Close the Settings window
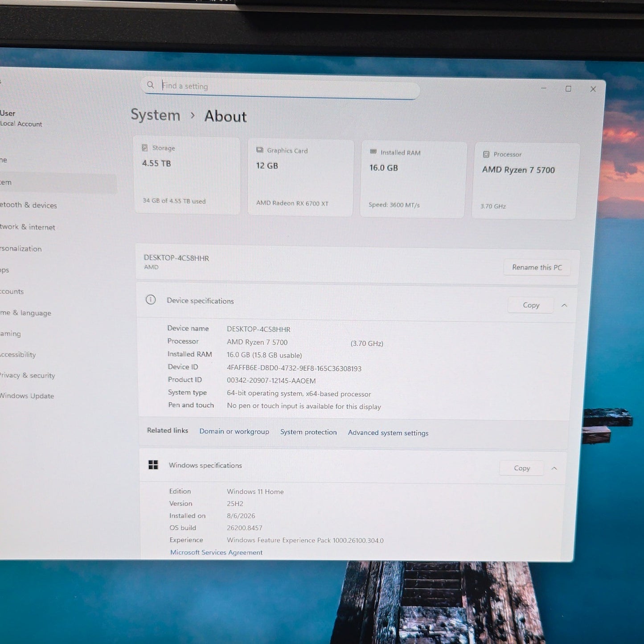The height and width of the screenshot is (644, 644). pyautogui.click(x=593, y=89)
